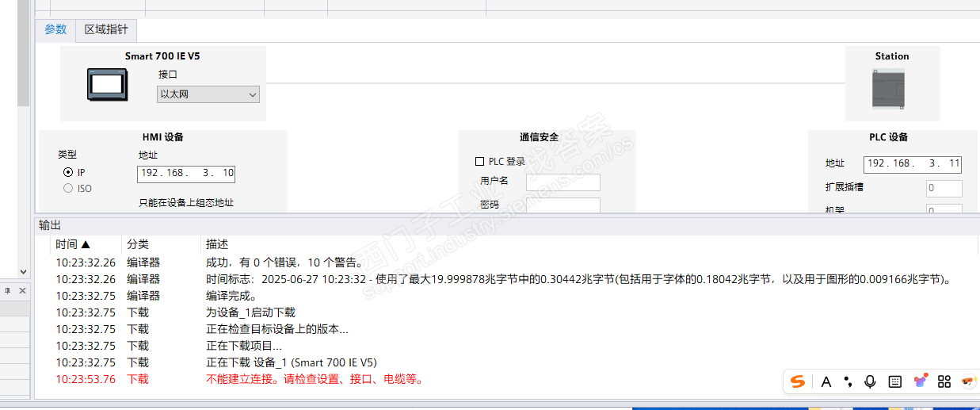Open the soft keyboard icon in IME bar

point(895,381)
